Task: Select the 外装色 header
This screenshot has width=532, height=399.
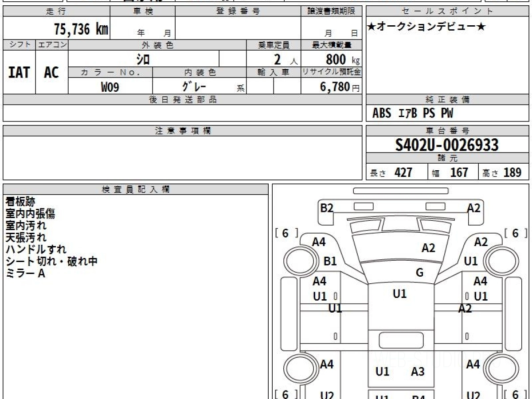Action: tap(157, 45)
